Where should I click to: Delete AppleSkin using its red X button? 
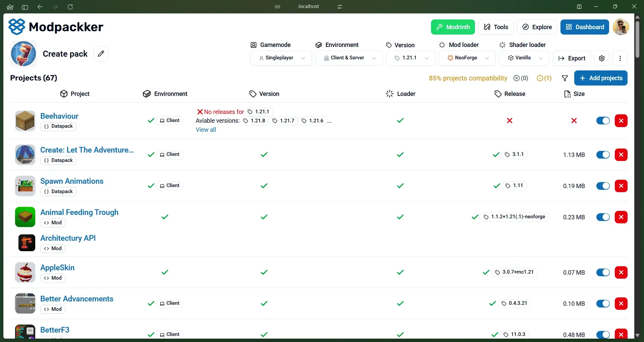coord(621,272)
